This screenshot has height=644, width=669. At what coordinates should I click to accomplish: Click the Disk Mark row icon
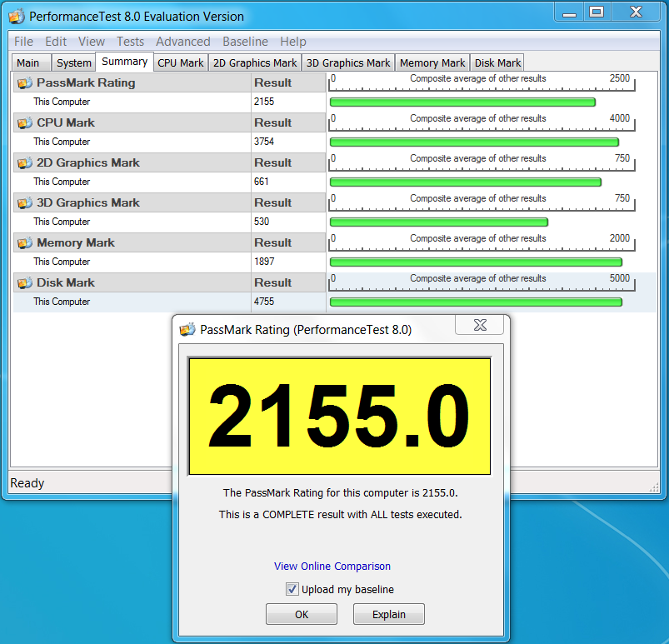(x=25, y=283)
